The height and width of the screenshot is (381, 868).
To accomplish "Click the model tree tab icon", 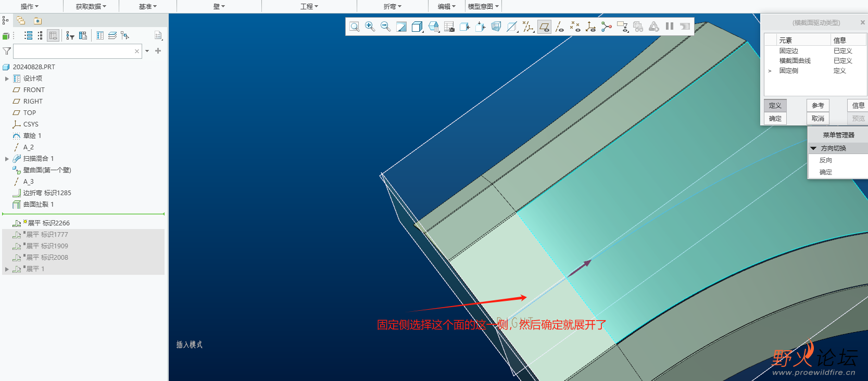I will pyautogui.click(x=5, y=20).
